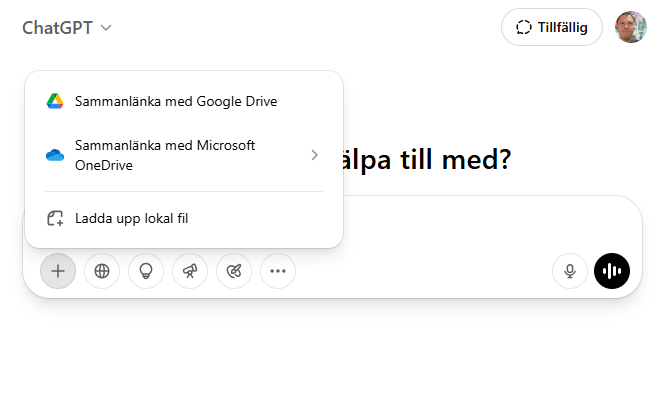The image size is (662, 401).
Task: Click the Ladda upp file icon
Action: click(55, 218)
